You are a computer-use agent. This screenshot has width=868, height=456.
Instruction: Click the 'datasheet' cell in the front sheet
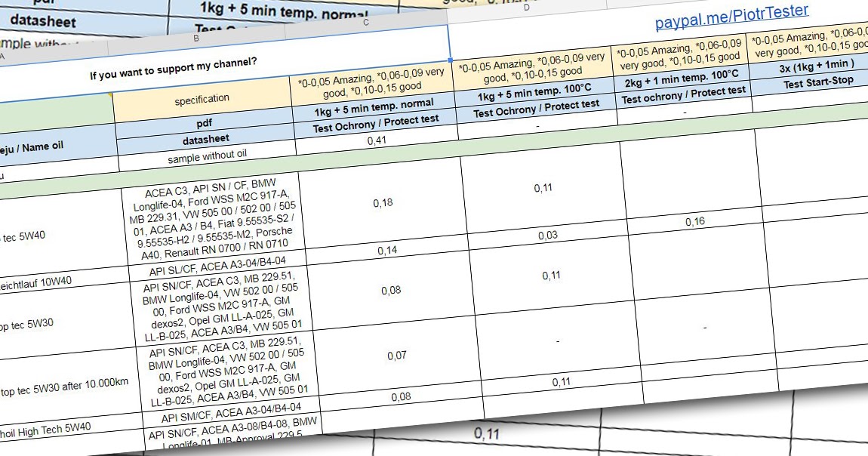[x=206, y=140]
